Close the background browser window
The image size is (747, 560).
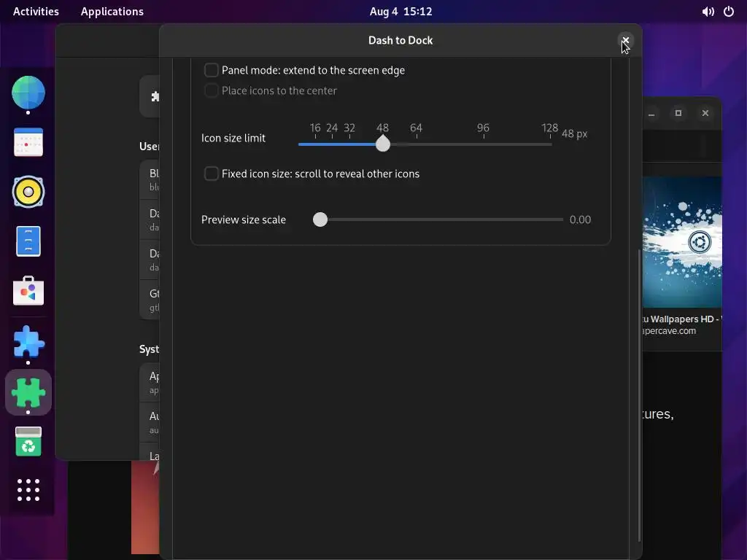point(705,113)
